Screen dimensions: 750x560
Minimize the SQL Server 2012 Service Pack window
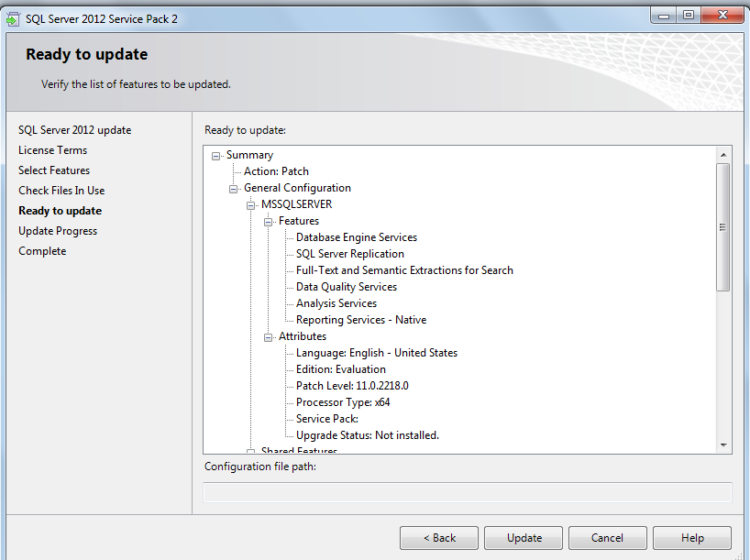tap(664, 16)
